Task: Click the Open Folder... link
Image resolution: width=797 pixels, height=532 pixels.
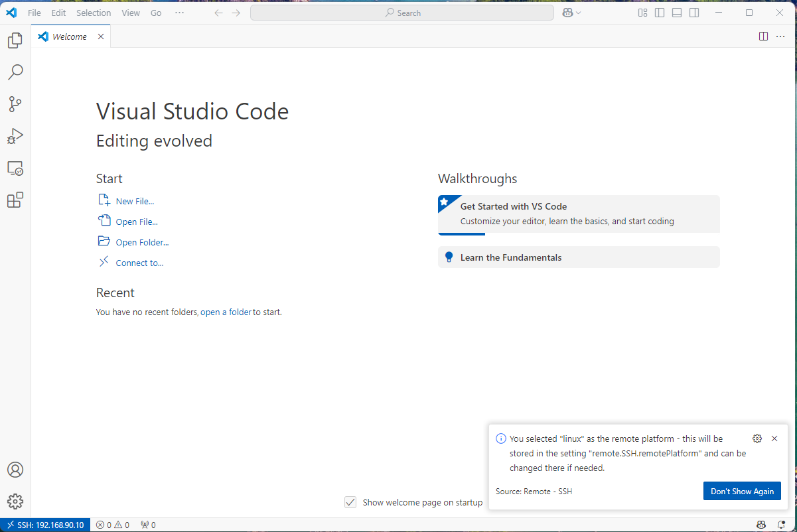Action: click(x=142, y=242)
